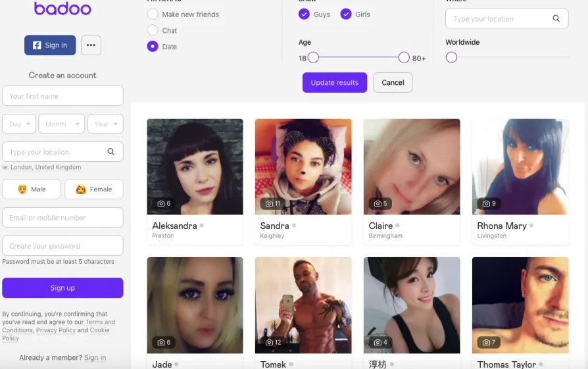Click the 4 photos badge on 淳枋's photo
The width and height of the screenshot is (588, 369).
380,342
